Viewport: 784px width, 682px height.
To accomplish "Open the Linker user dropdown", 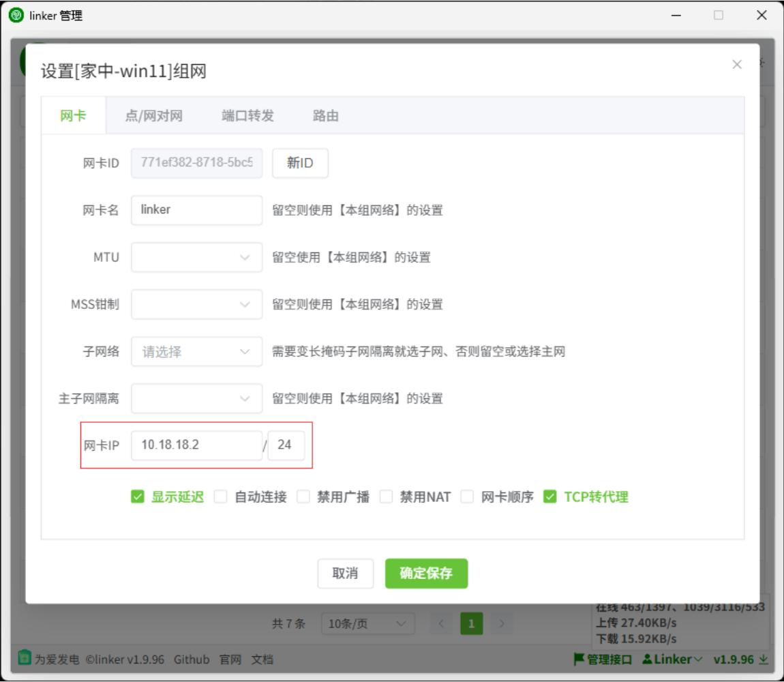I will tap(672, 659).
